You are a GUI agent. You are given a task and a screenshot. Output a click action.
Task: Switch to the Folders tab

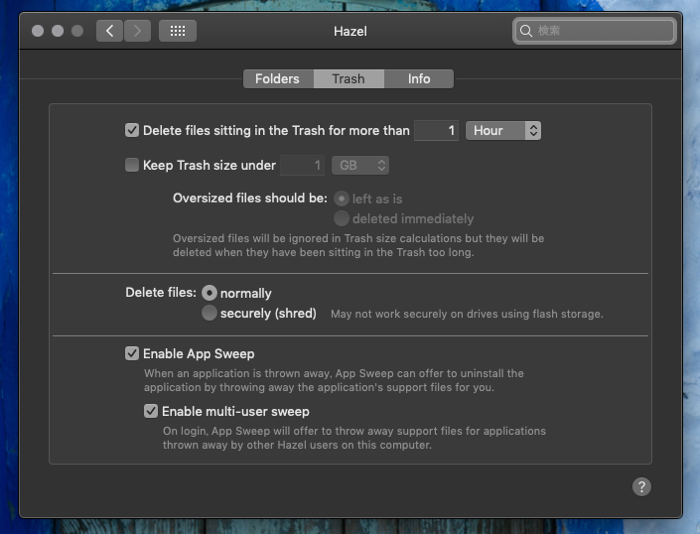(278, 79)
